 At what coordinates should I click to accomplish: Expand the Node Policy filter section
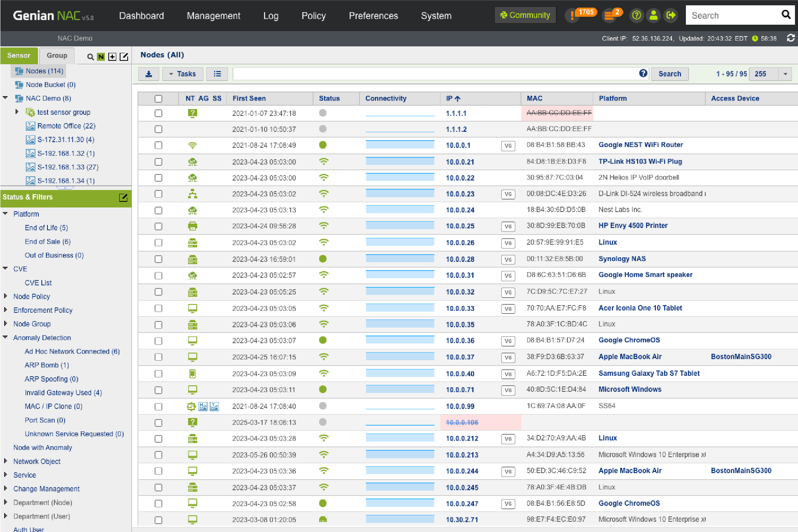point(5,296)
